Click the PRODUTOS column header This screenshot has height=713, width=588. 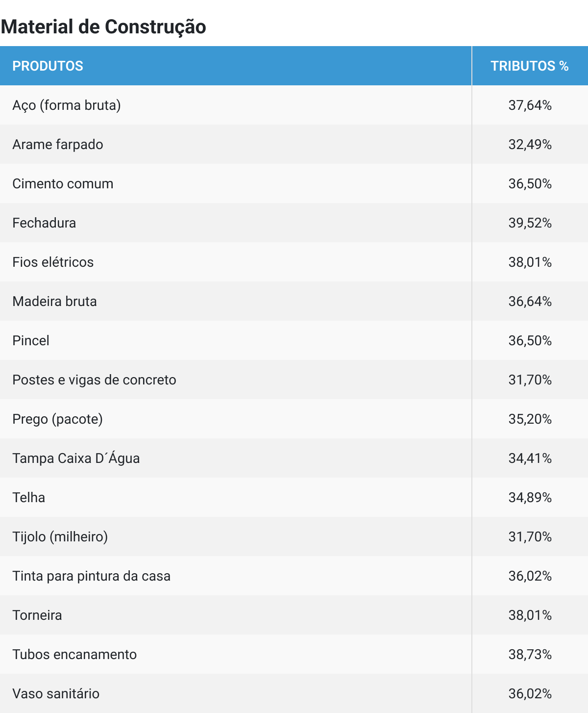tap(48, 66)
